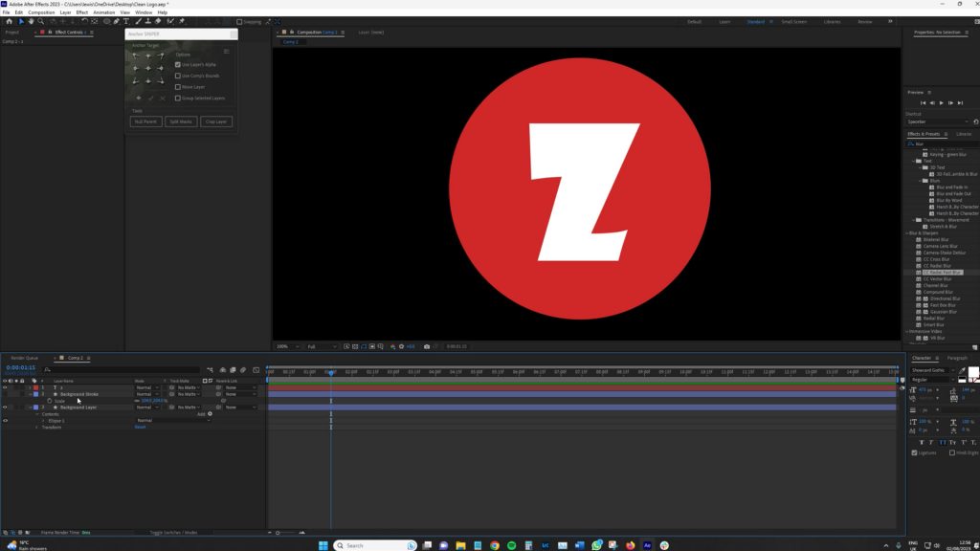This screenshot has width=980, height=551.
Task: Select the Ellipse shape tool
Action: tap(107, 21)
